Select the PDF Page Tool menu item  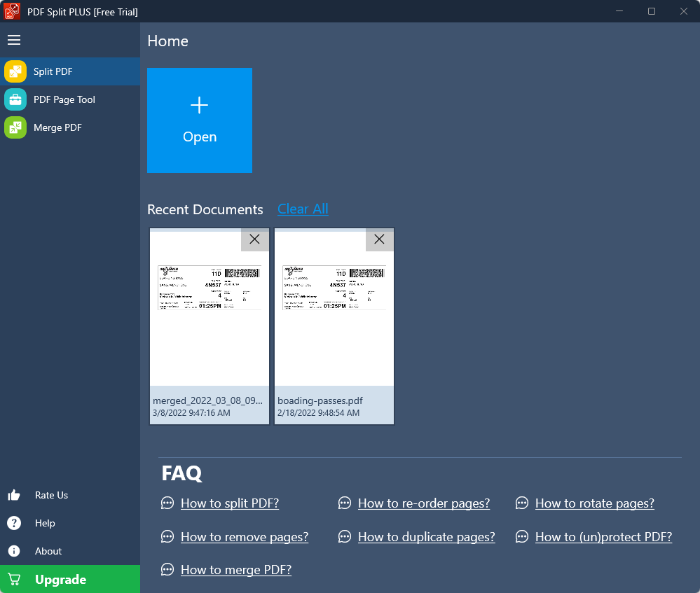click(64, 99)
